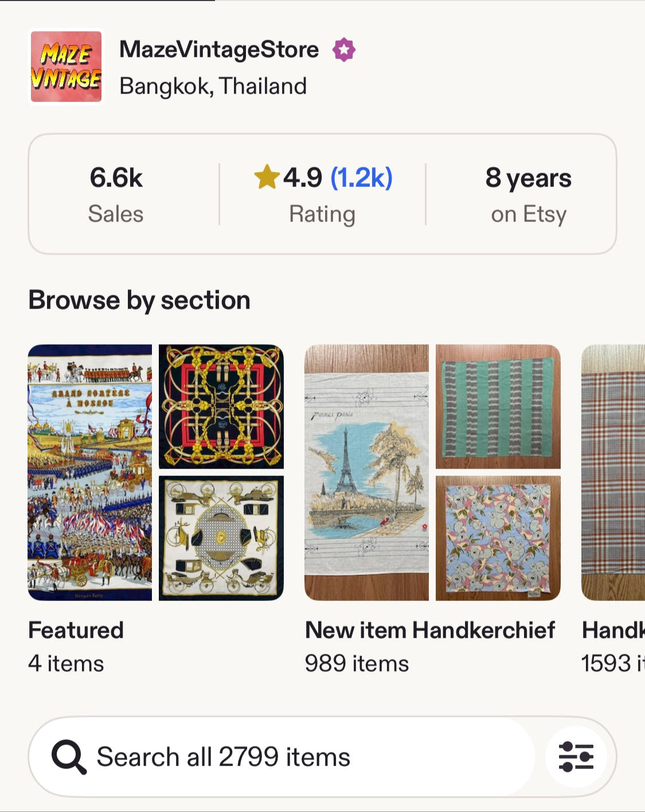Click the purple Star Seller badge
The height and width of the screenshot is (812, 645).
[344, 50]
